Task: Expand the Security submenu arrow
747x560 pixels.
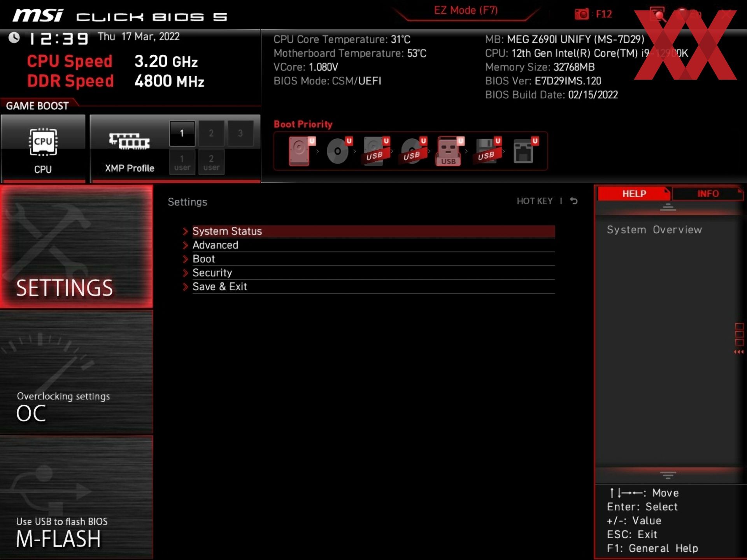Action: (x=186, y=273)
